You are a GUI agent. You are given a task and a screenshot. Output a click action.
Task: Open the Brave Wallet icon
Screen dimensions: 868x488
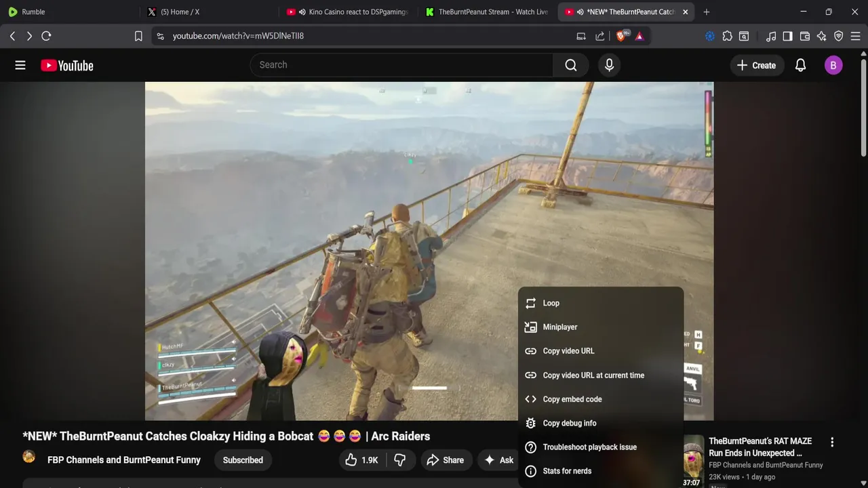pyautogui.click(x=805, y=36)
